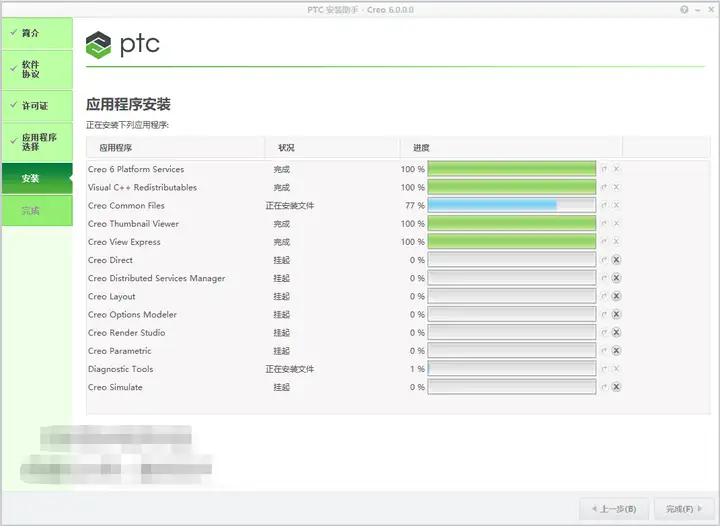720x526 pixels.
Task: Click the 77 % progress value
Action: (x=415, y=206)
